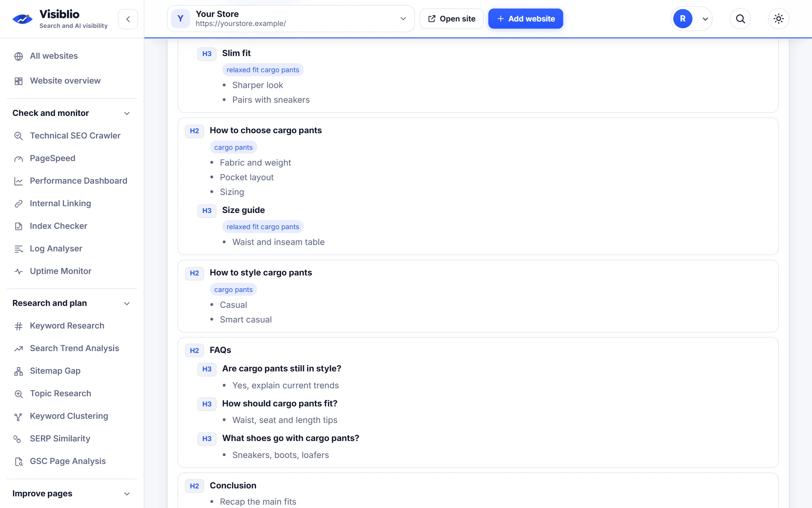This screenshot has height=508, width=812.
Task: Click the 'Size guide' H3 heading
Action: pyautogui.click(x=243, y=210)
